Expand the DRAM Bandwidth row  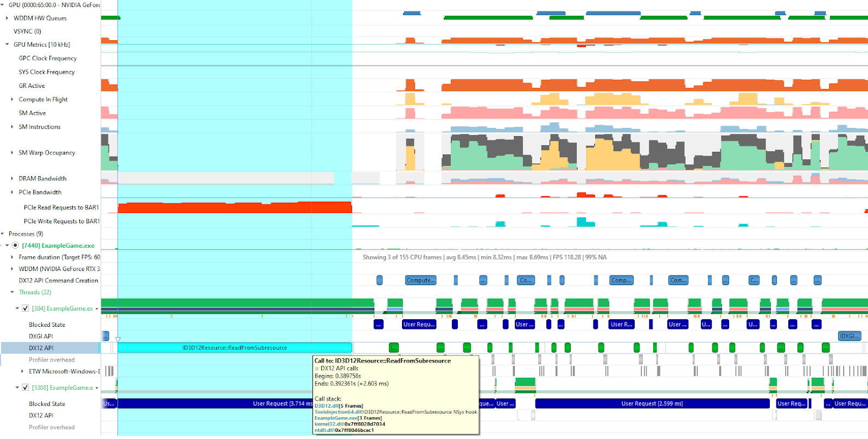tap(12, 178)
